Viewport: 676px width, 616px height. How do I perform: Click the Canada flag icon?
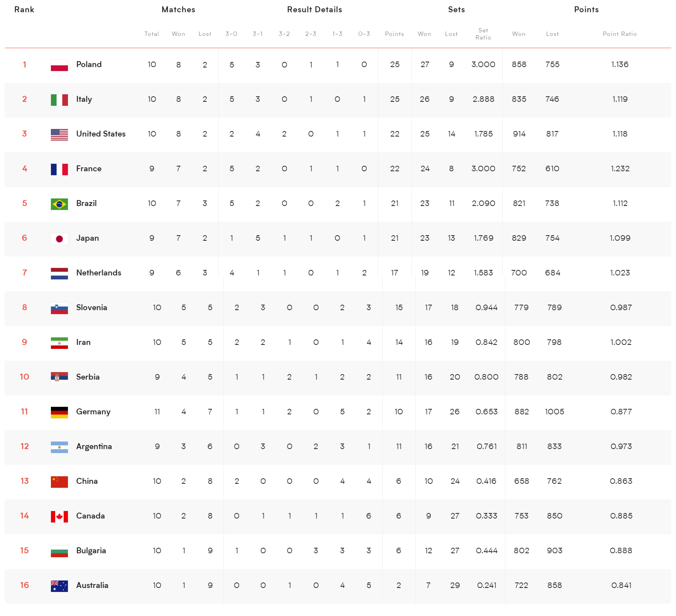[x=59, y=517]
